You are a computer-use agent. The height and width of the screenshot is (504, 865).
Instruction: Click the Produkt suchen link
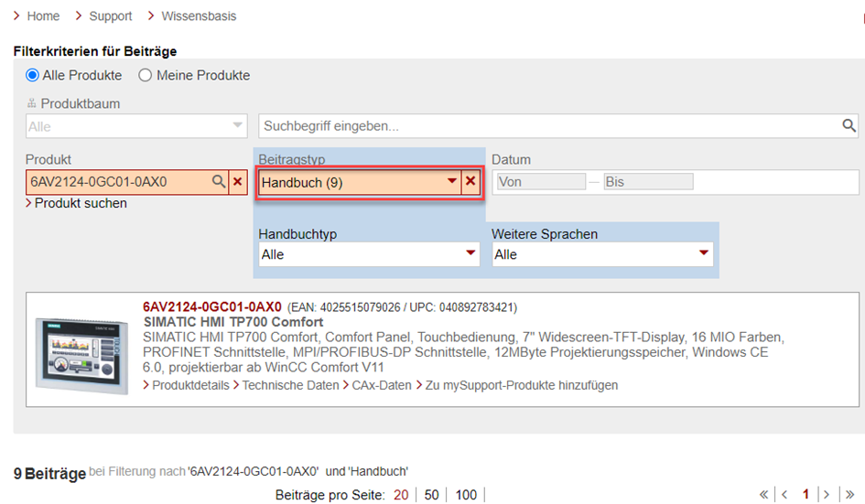[81, 203]
